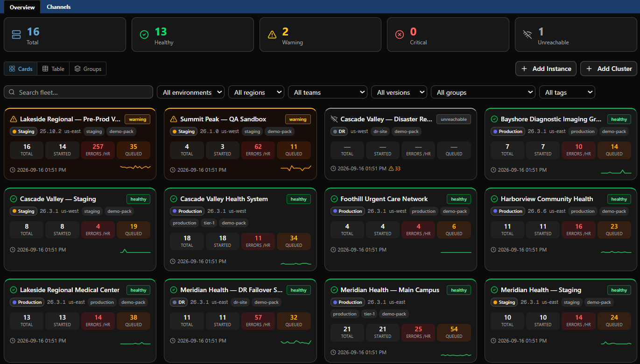Viewport: 640px width, 364px height.
Task: Click the plus icon on Add Instance
Action: [524, 69]
